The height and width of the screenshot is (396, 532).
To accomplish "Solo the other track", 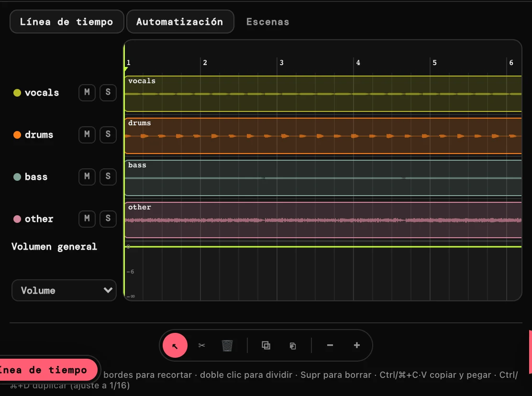I will pos(108,219).
